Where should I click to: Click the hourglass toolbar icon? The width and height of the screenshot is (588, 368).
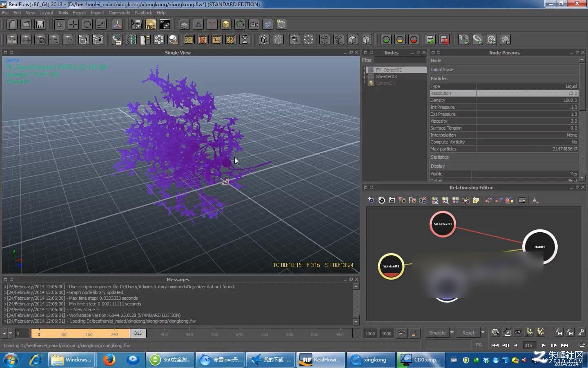click(245, 40)
